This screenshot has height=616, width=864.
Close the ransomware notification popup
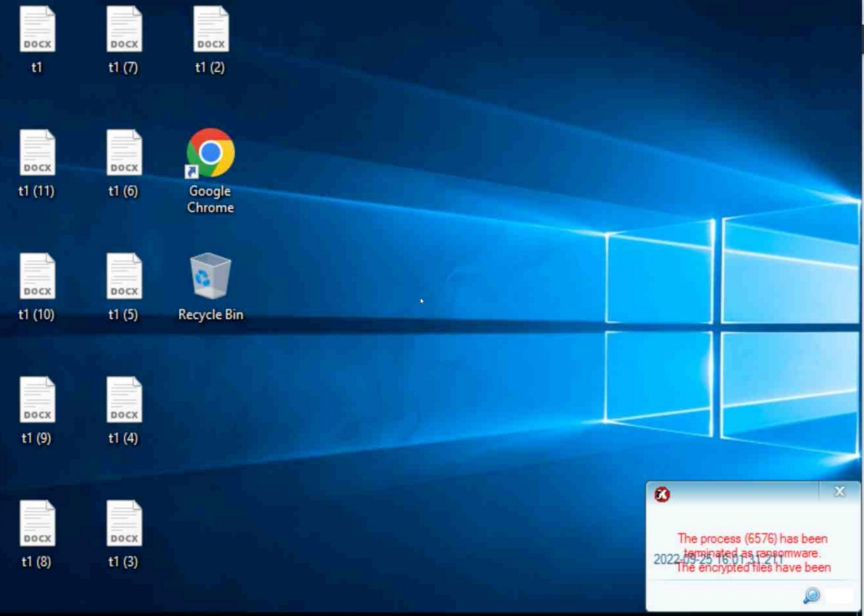click(x=840, y=491)
